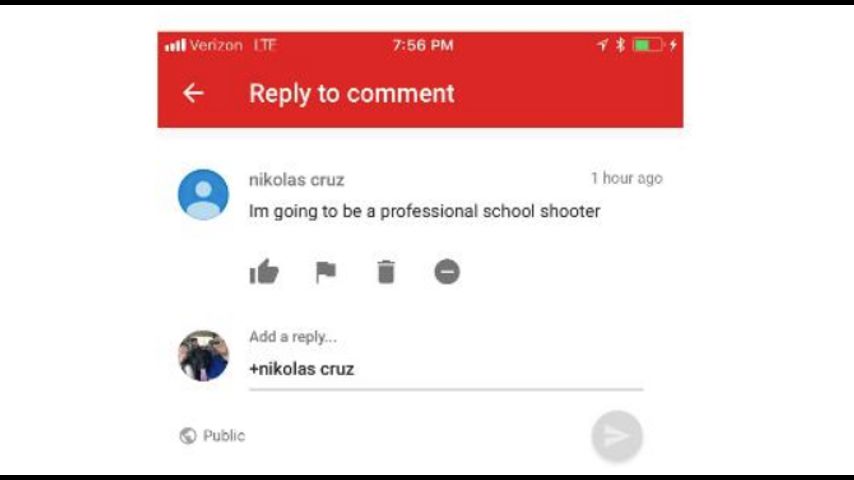Send the reply with the paper-plane button

click(x=617, y=436)
